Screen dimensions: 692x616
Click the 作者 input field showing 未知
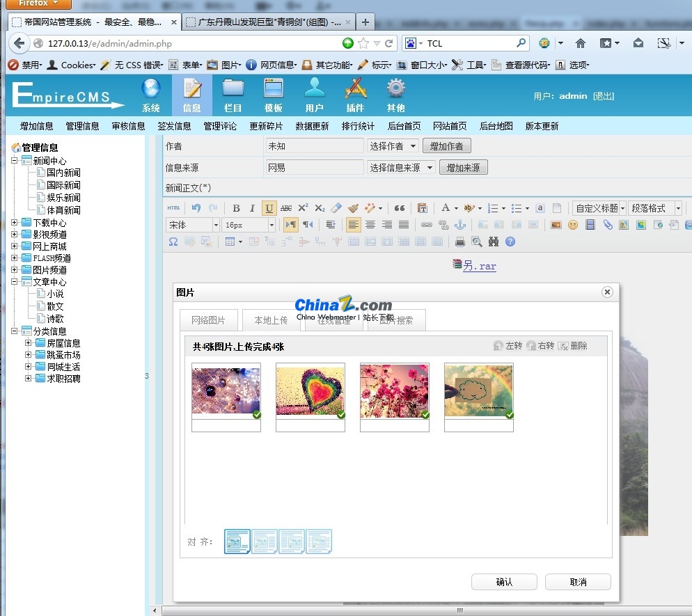point(313,147)
